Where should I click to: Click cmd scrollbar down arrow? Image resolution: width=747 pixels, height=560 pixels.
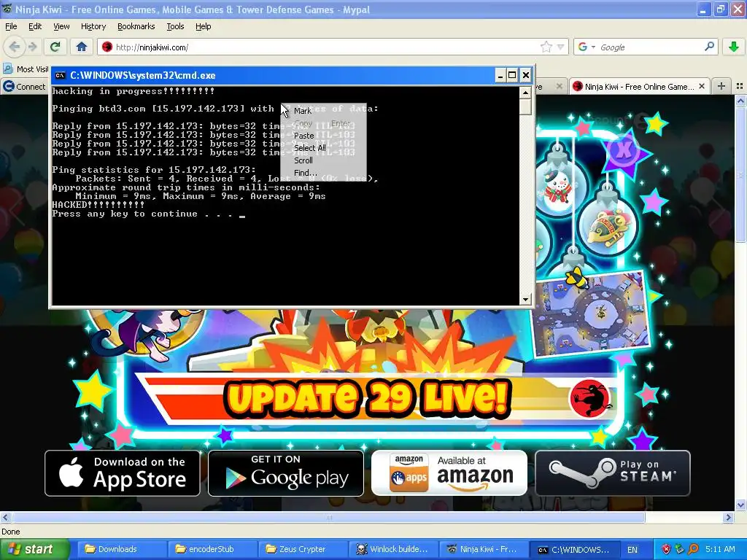point(525,300)
